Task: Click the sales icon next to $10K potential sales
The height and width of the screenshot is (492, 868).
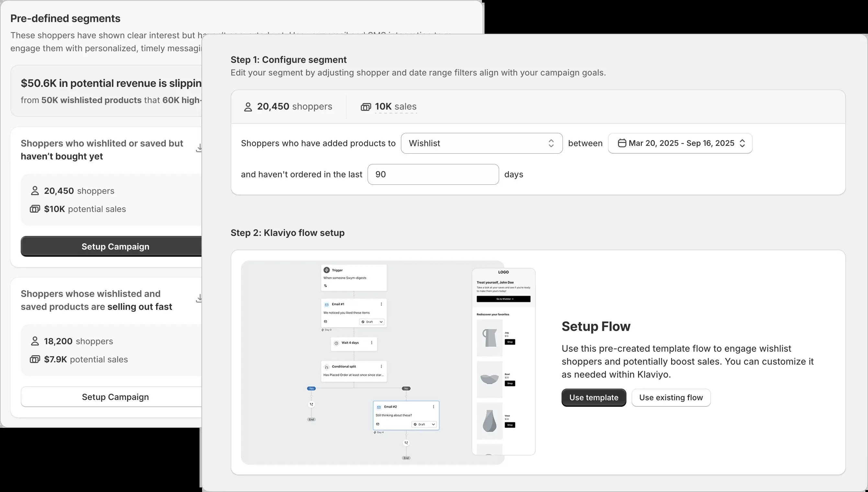Action: pos(35,209)
